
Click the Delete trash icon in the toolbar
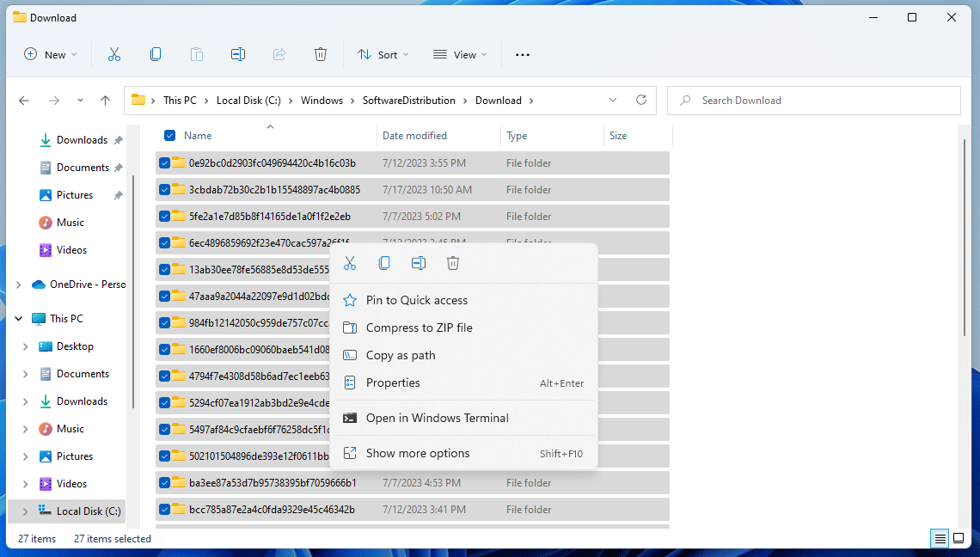coord(320,54)
